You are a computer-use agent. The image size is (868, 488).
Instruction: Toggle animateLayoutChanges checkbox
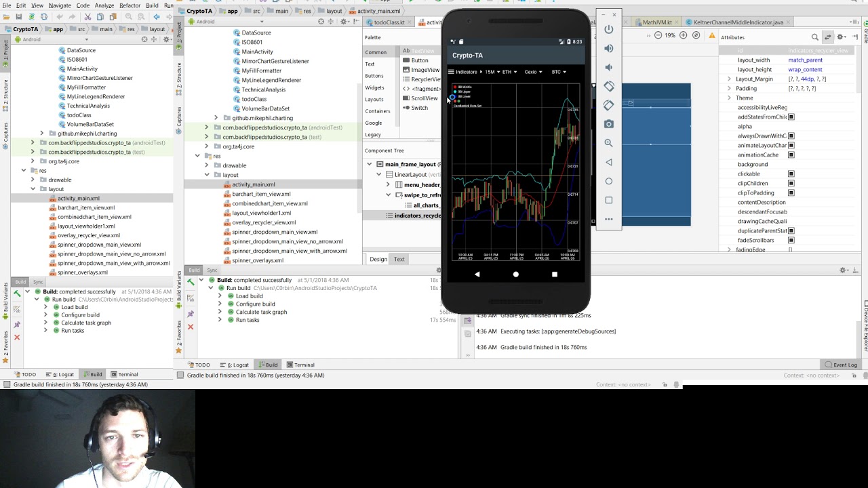point(791,146)
